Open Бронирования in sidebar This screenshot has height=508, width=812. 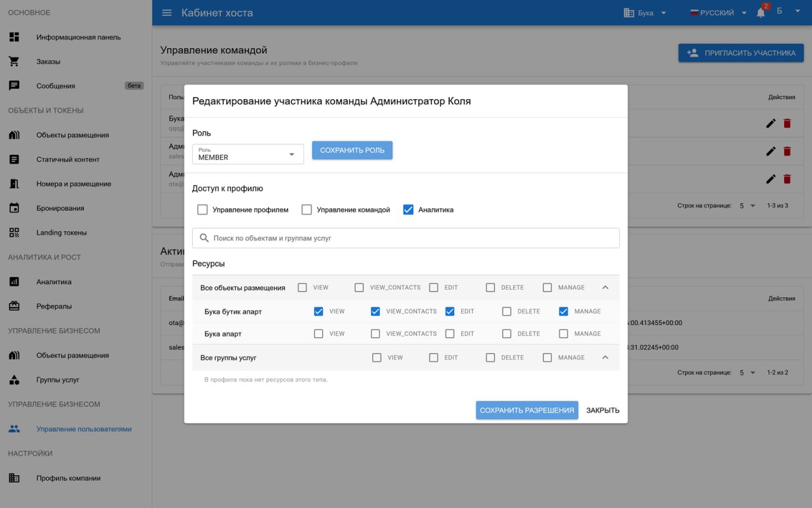tap(76, 208)
